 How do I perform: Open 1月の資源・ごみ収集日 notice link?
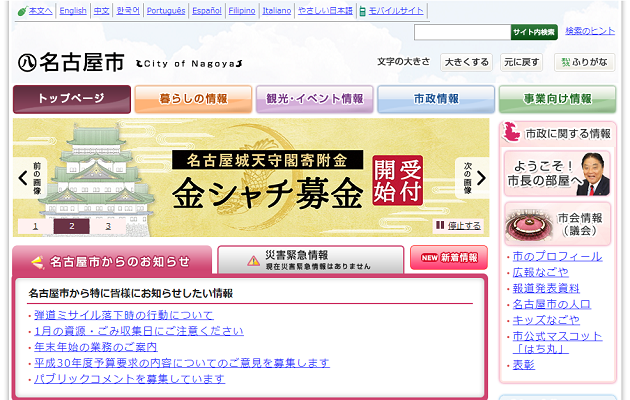[139, 331]
